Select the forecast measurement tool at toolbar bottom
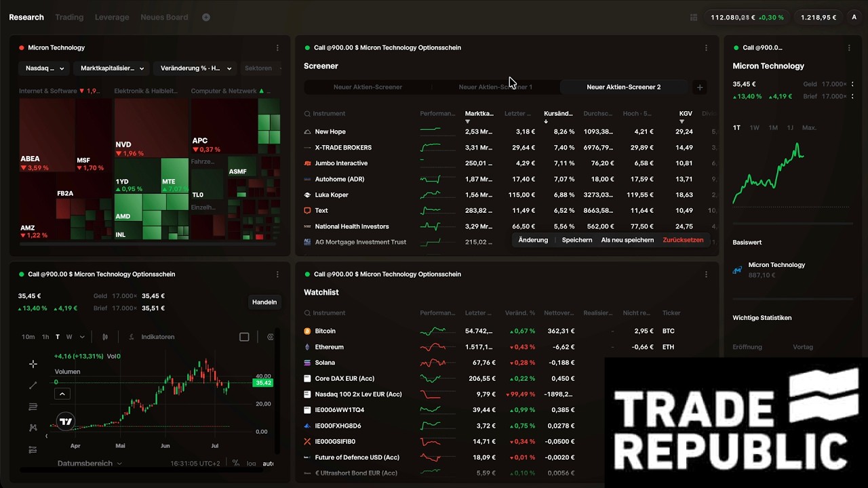 click(33, 449)
